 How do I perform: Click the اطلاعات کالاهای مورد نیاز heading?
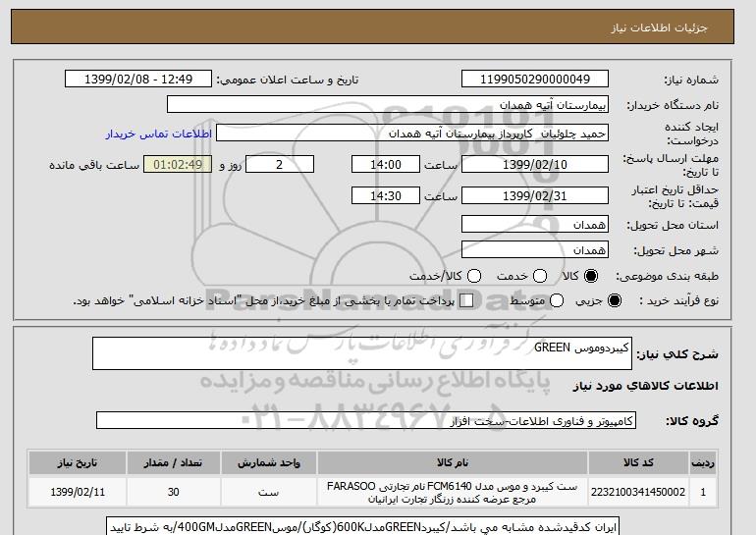click(x=646, y=386)
